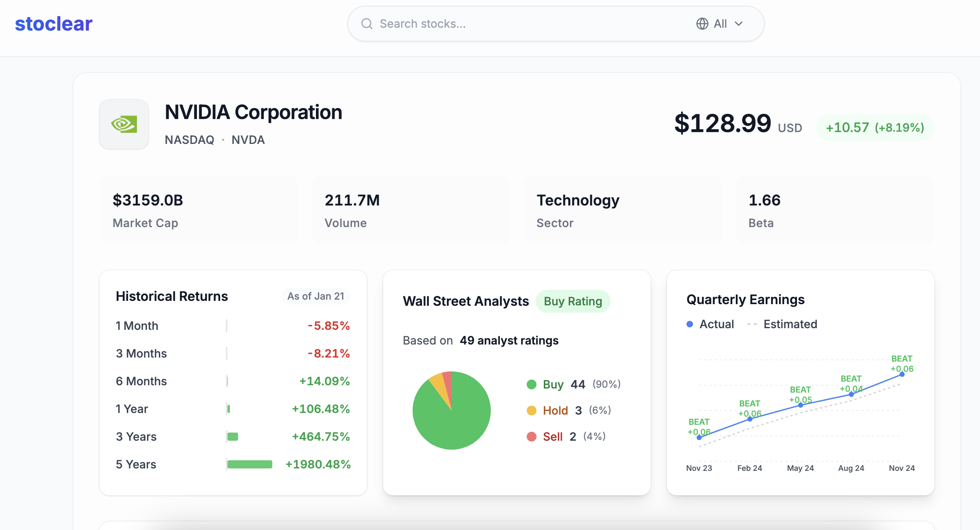Click the globe icon in search bar
980x530 pixels.
[702, 24]
